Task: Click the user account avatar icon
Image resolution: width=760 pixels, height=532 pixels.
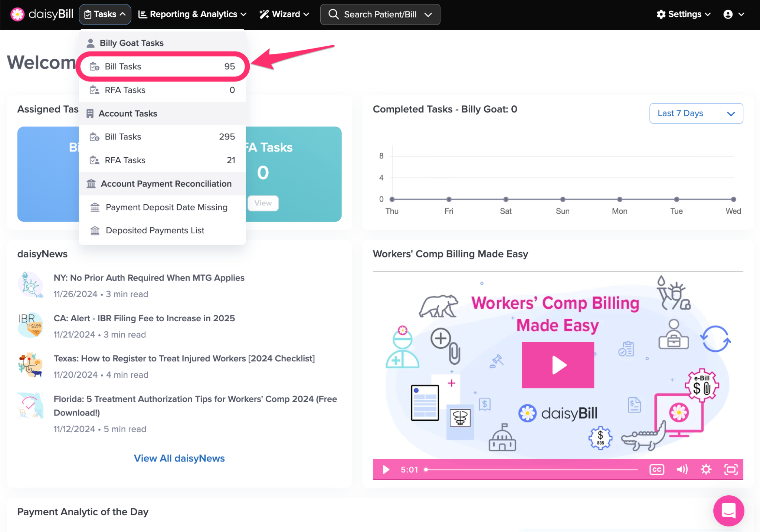Action: pos(728,14)
